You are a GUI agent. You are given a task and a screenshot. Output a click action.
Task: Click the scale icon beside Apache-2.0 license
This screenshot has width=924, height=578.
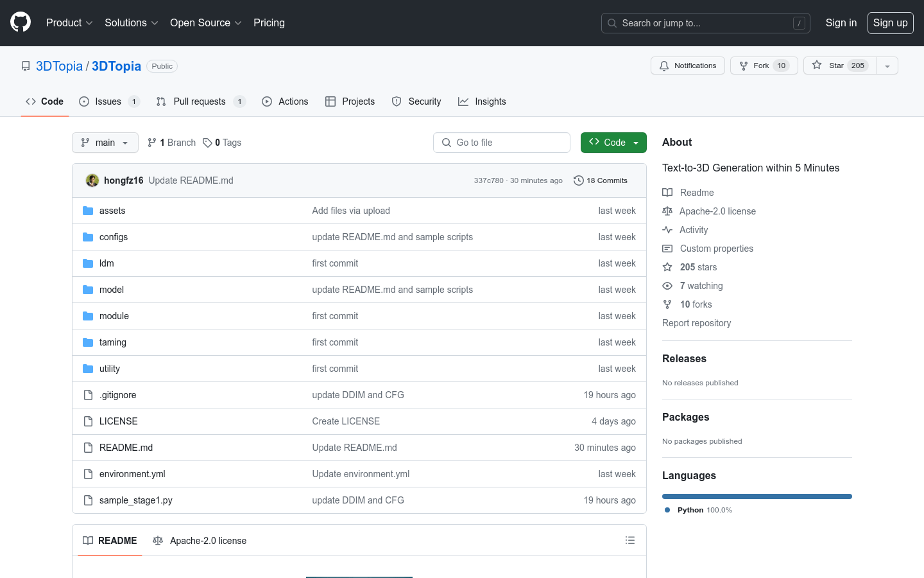point(667,211)
